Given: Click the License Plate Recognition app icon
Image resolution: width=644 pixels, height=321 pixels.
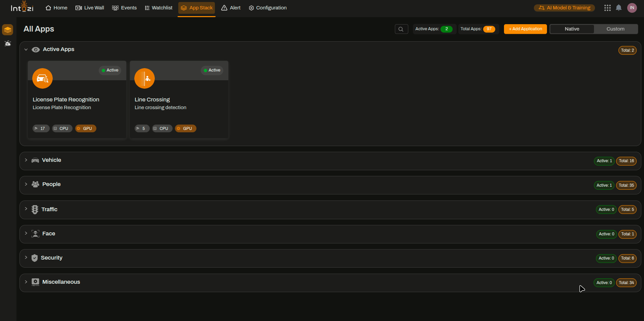Looking at the screenshot, I should 42,79.
